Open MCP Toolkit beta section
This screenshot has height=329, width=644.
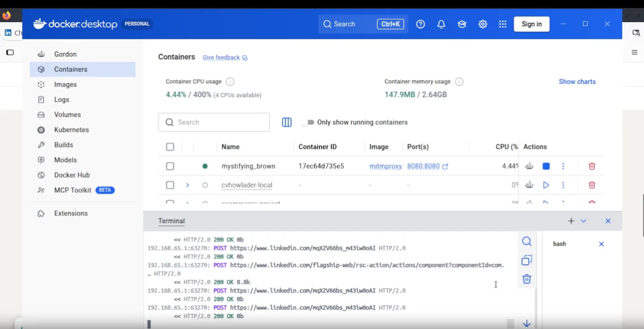[x=83, y=190]
